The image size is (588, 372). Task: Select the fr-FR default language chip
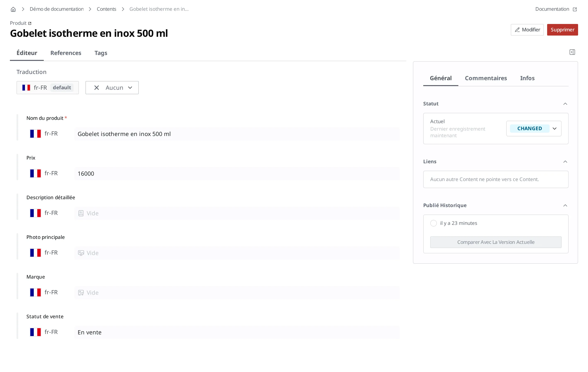[x=48, y=88]
